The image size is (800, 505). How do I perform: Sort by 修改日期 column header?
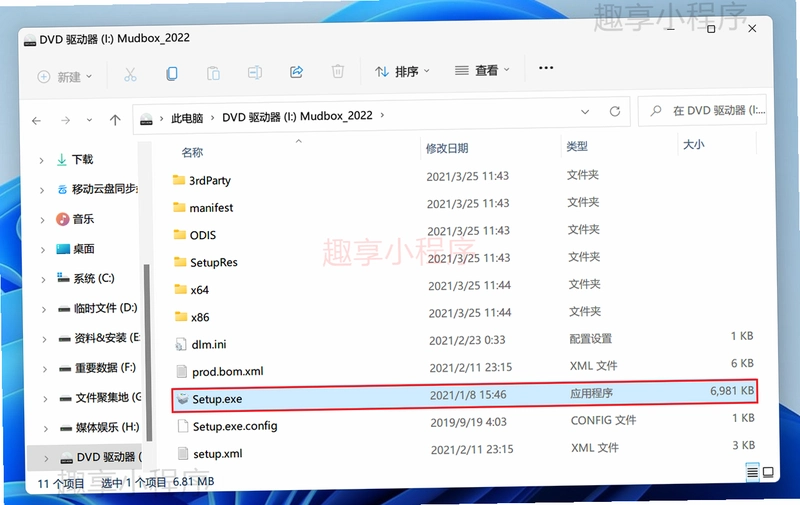click(x=447, y=148)
